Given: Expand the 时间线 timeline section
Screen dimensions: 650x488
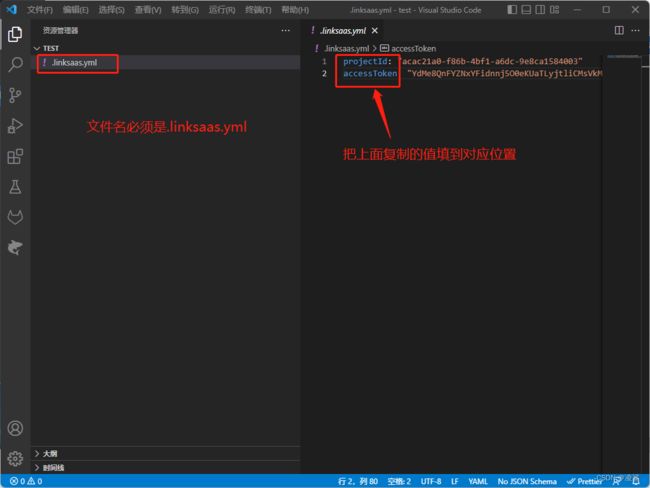Looking at the screenshot, I should coord(166,467).
